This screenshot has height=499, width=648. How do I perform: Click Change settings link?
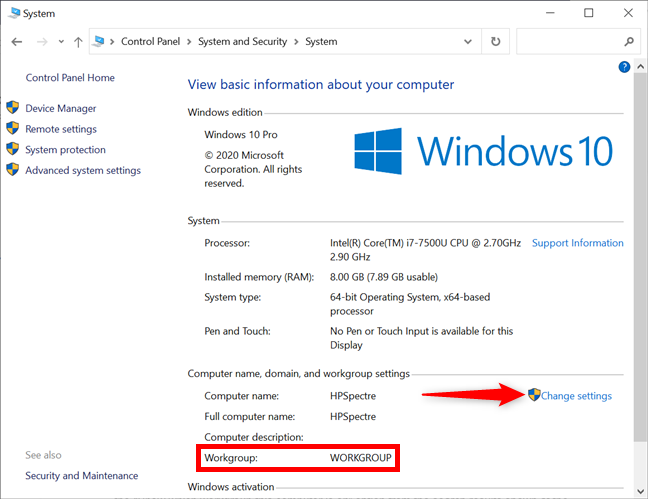pos(576,396)
